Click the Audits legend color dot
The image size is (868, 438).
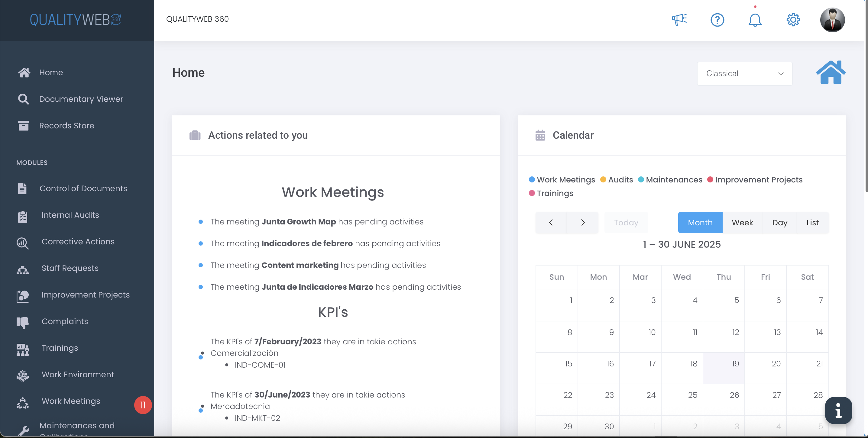click(x=603, y=179)
